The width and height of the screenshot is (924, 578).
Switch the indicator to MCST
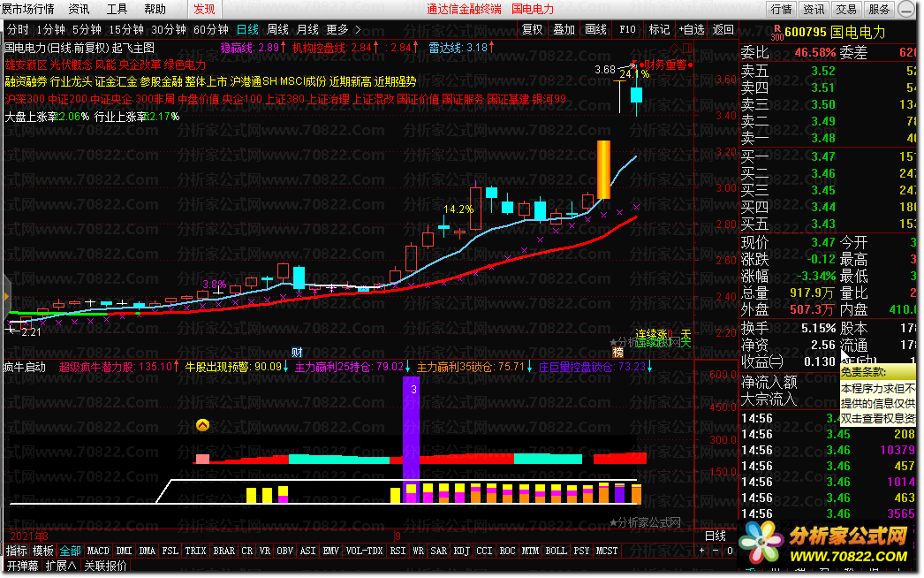[606, 551]
